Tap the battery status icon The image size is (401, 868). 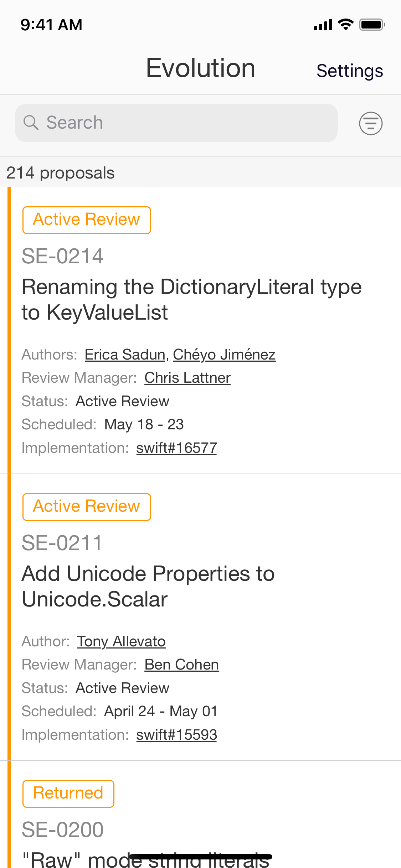click(x=372, y=25)
